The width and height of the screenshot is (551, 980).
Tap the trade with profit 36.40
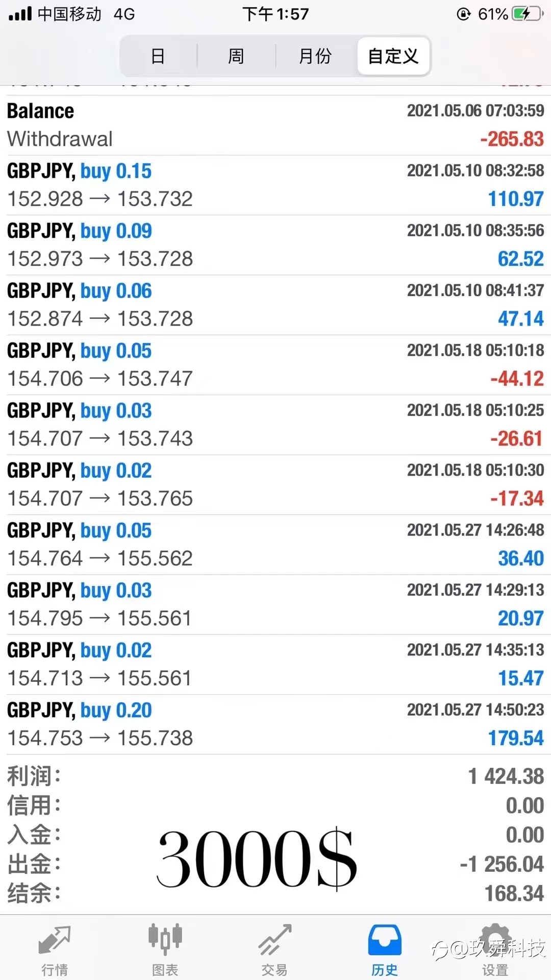tap(275, 545)
